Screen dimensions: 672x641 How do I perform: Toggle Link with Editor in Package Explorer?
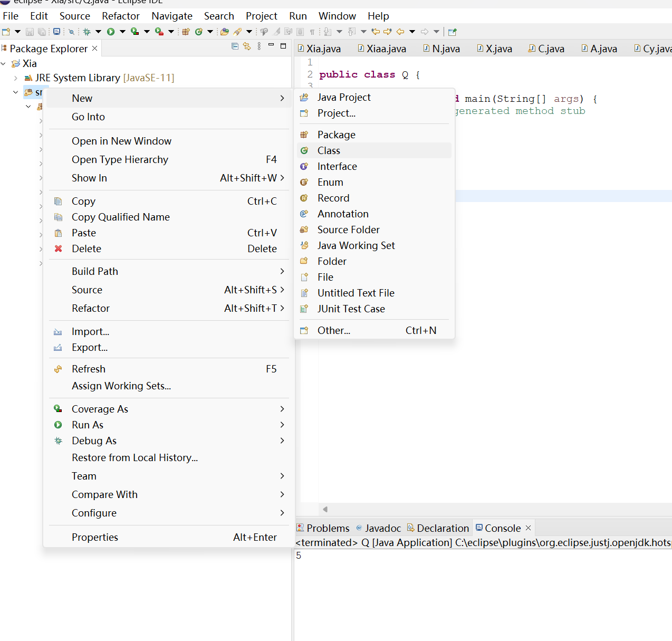[246, 46]
